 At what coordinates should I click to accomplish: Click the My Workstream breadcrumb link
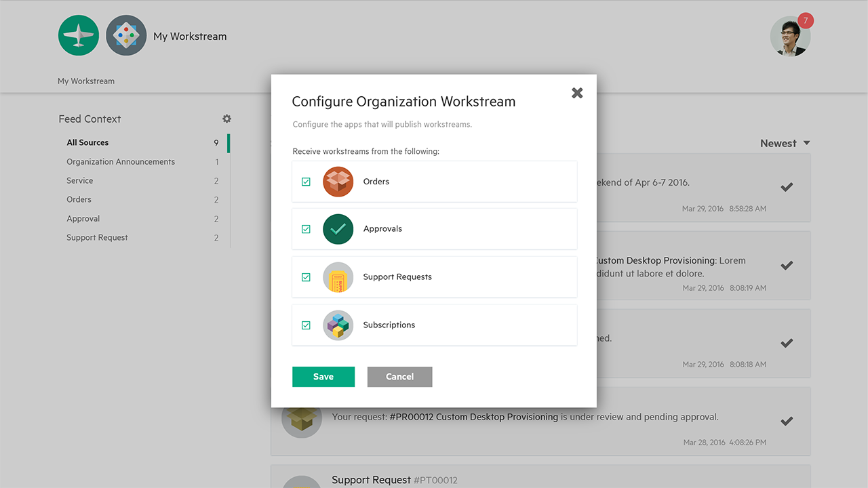[86, 81]
